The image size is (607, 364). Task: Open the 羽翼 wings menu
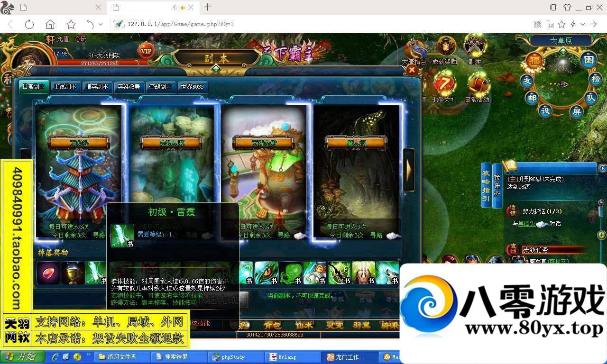coord(361,325)
